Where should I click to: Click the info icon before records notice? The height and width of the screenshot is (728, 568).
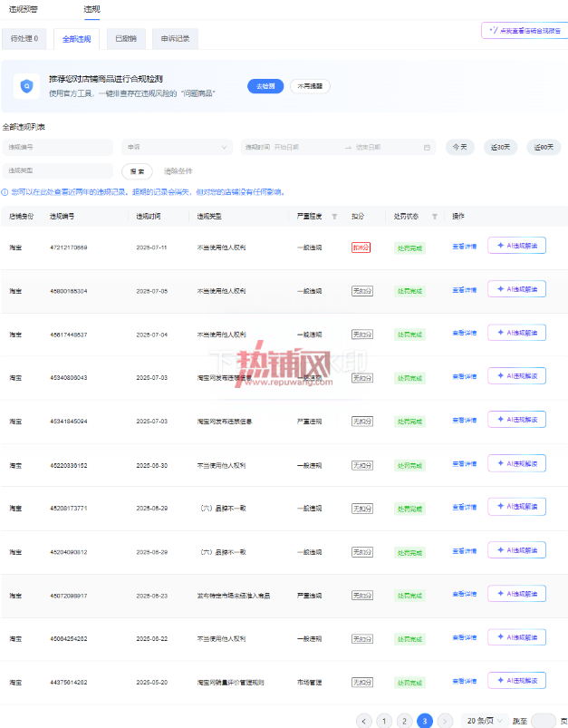[5, 192]
